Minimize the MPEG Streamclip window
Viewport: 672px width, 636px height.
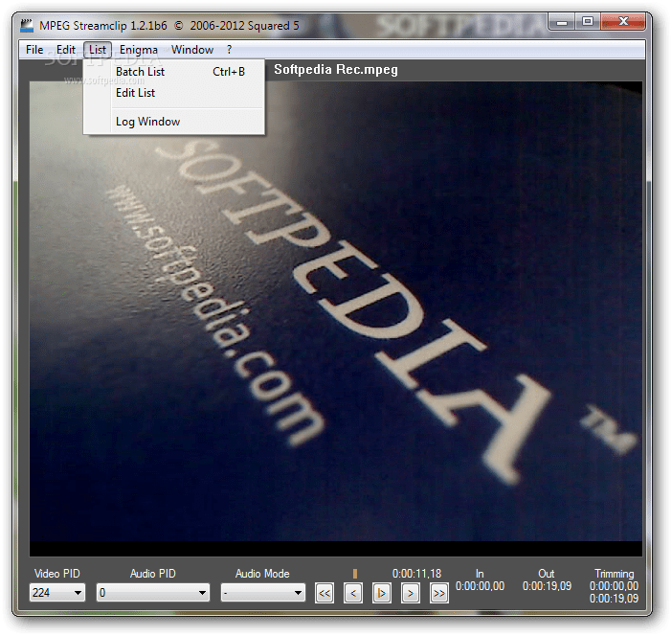tap(562, 21)
